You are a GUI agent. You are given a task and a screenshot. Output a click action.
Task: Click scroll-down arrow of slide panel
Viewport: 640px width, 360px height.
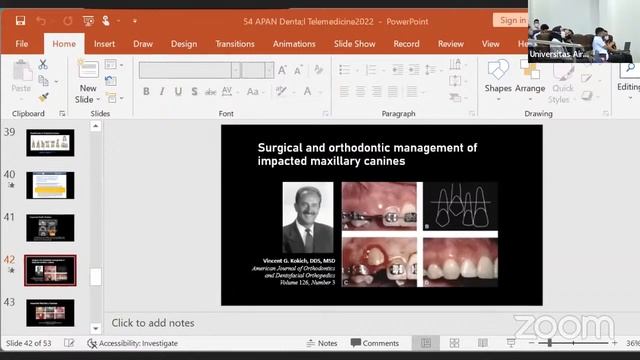[x=96, y=328]
